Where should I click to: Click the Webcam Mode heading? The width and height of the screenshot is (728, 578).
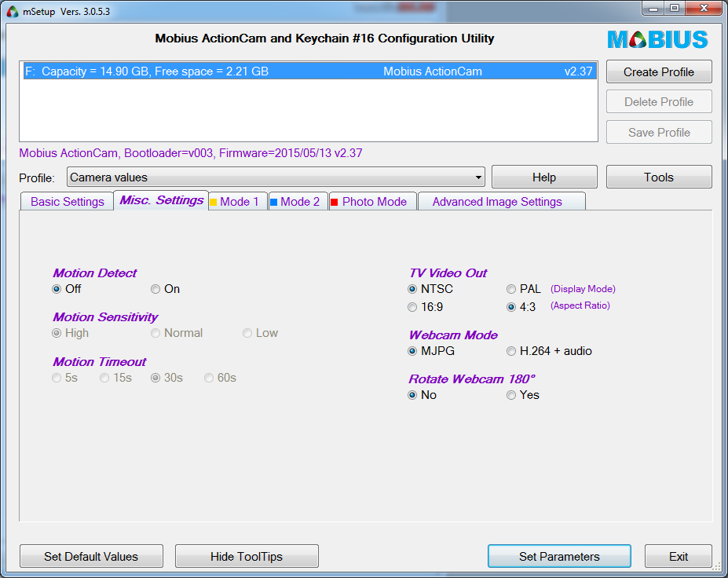click(453, 335)
